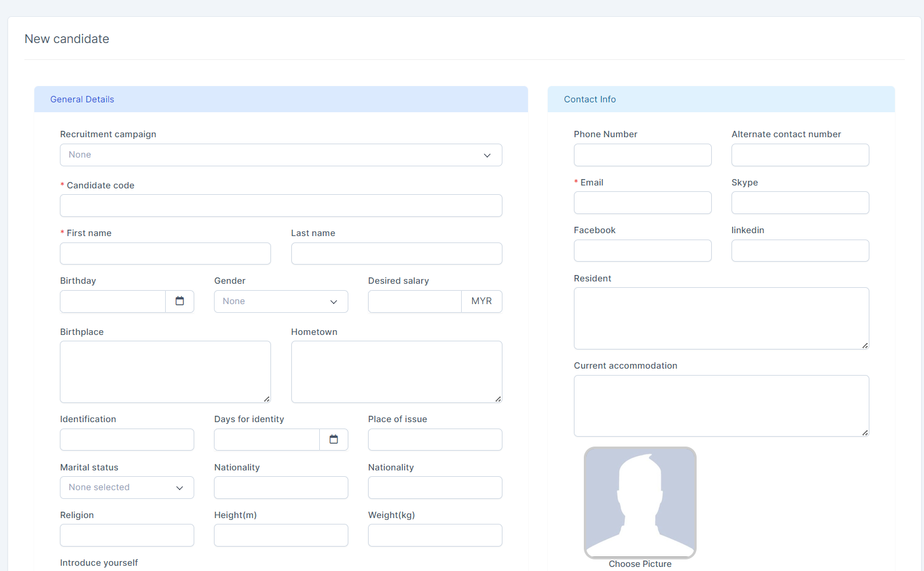Open the Birthday calendar picker icon
924x571 pixels.
(x=180, y=301)
